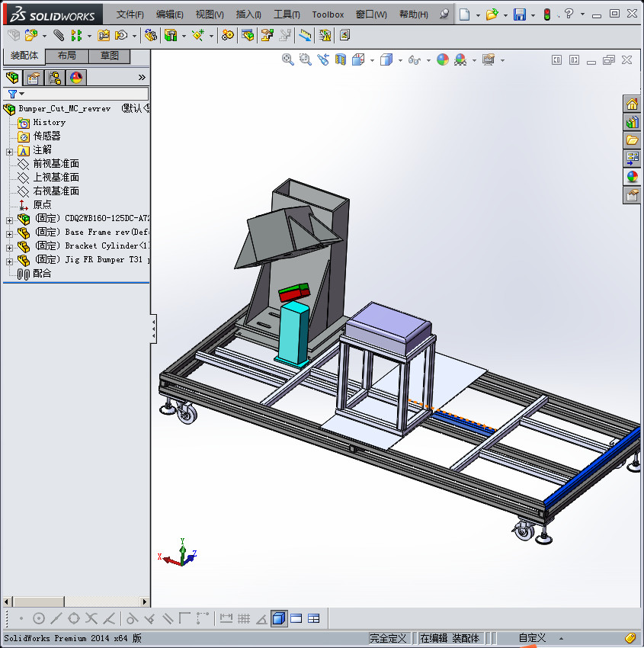Click the Rebuild traffic light icon

pyautogui.click(x=546, y=14)
